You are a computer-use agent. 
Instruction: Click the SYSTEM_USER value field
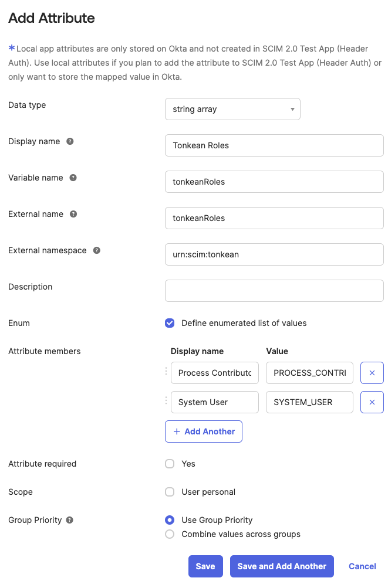tap(309, 402)
